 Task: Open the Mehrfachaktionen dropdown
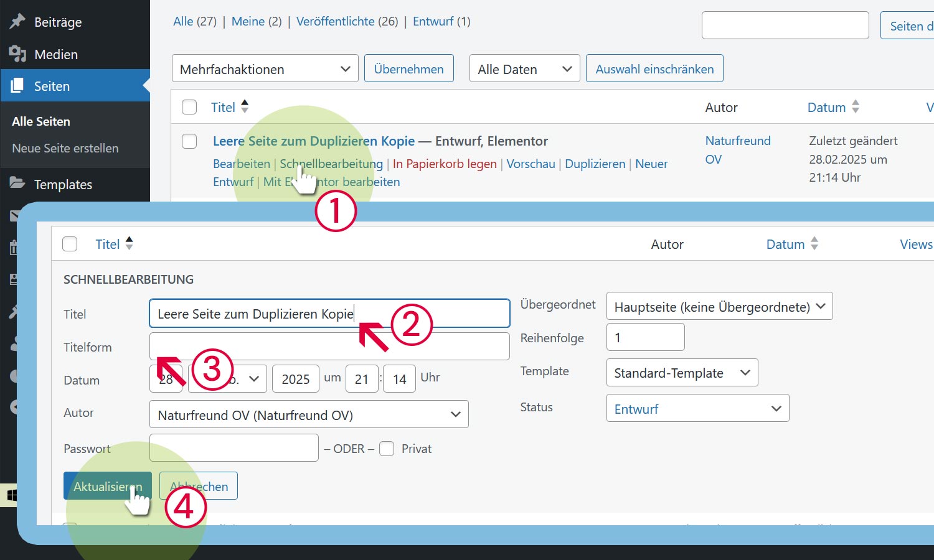pos(265,68)
